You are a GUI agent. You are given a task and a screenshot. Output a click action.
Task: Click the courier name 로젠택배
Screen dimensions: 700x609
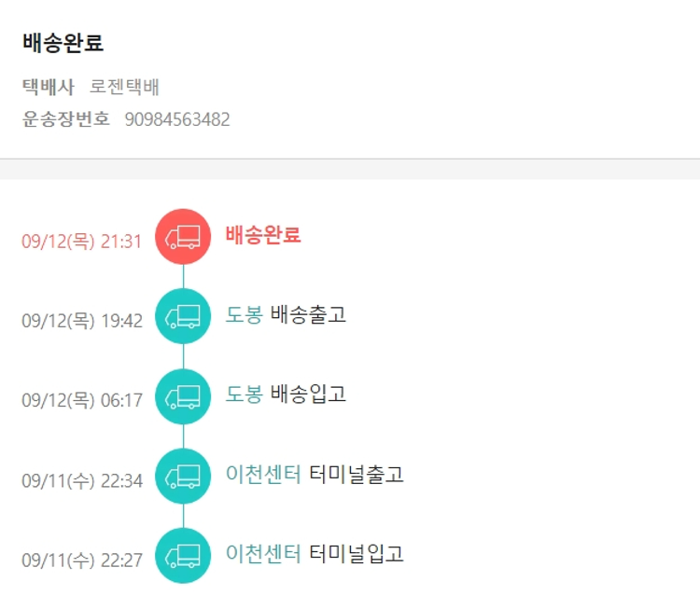click(125, 88)
